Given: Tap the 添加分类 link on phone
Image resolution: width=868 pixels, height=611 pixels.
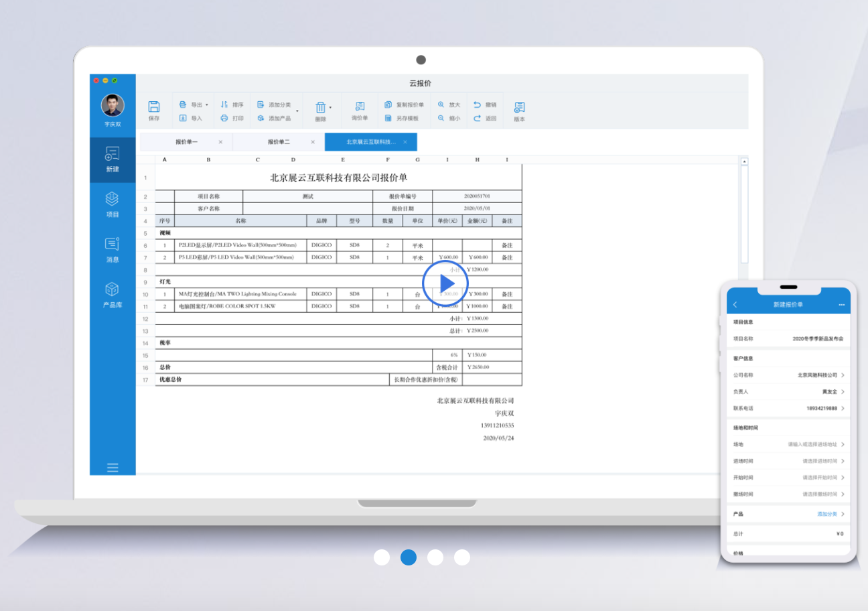Looking at the screenshot, I should (x=827, y=514).
